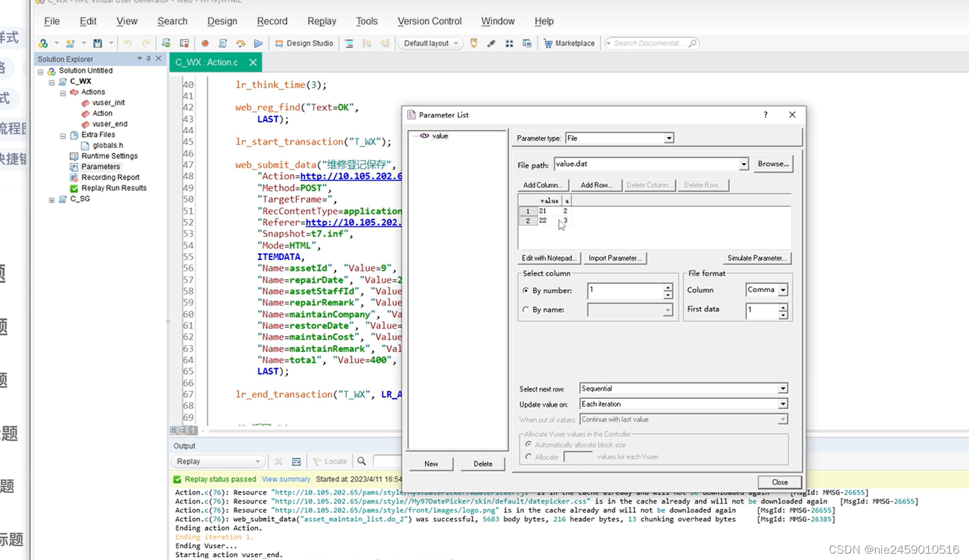
Task: Collapse the Extra Files tree node
Action: (63, 136)
